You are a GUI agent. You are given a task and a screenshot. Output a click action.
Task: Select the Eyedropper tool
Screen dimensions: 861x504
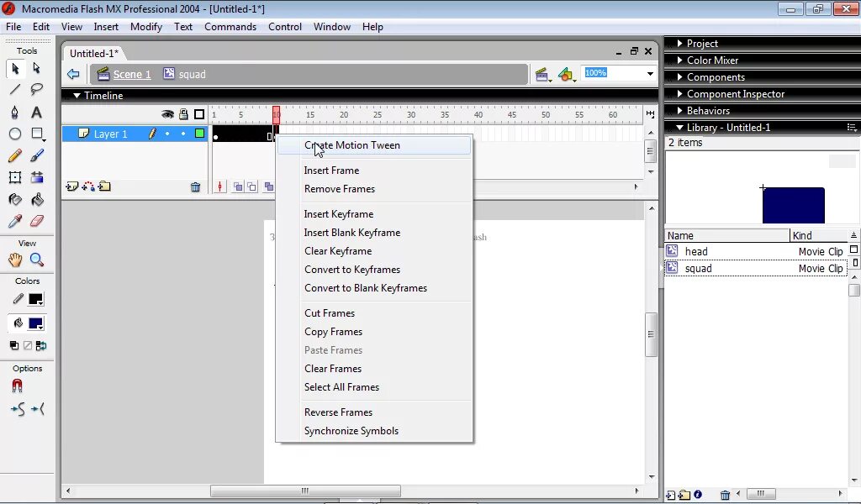coord(15,221)
